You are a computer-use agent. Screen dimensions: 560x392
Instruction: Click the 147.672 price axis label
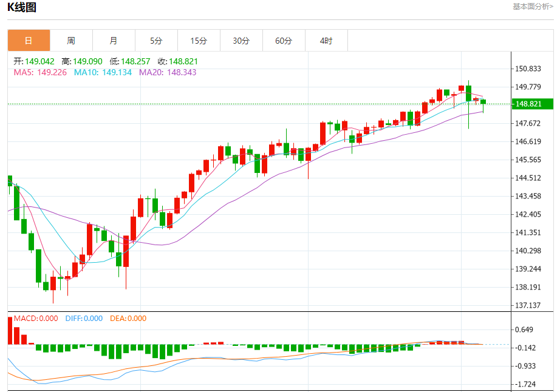[528, 123]
